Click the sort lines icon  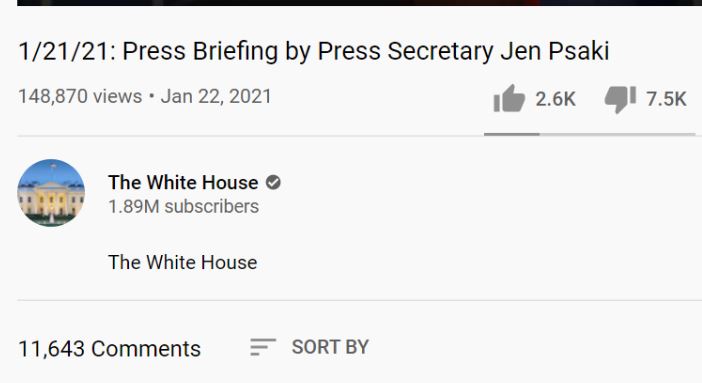click(263, 347)
